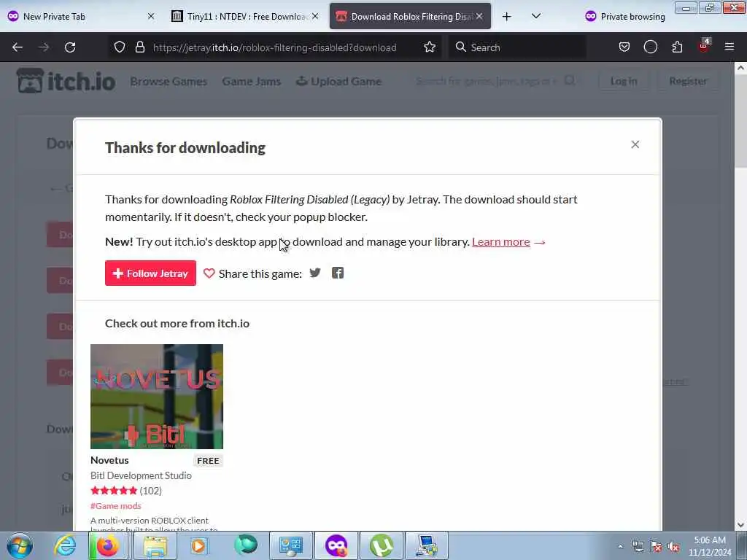The height and width of the screenshot is (560, 747).
Task: Open the Novetus title link
Action: [x=109, y=460]
